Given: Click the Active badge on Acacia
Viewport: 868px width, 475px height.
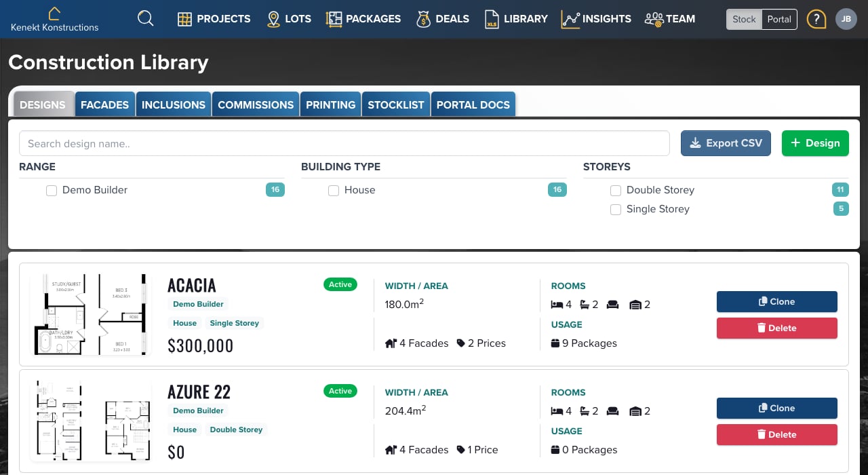Looking at the screenshot, I should click(x=340, y=284).
